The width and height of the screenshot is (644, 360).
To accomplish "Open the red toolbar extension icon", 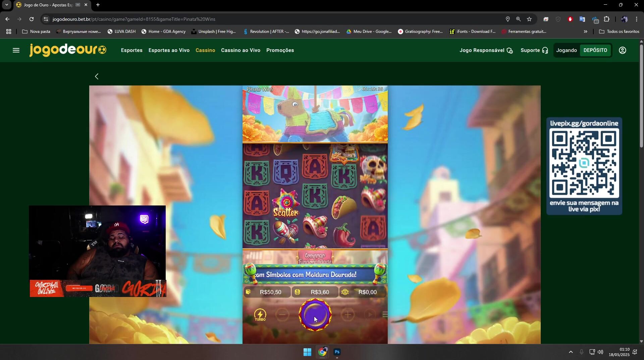I will [570, 19].
